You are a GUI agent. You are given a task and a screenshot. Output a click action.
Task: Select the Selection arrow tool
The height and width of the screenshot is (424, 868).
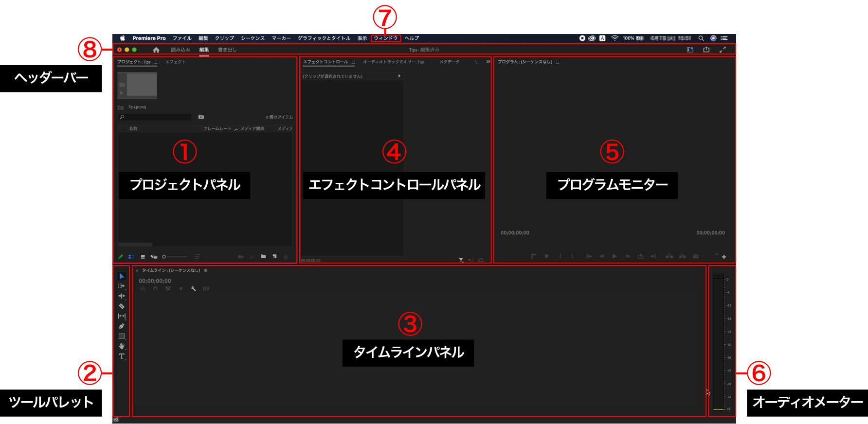point(122,276)
